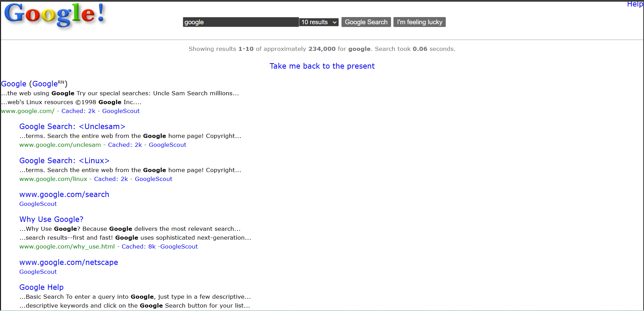Screen dimensions: 644x311
Task: Open the www.google.com/netscape result
Action: (x=68, y=262)
